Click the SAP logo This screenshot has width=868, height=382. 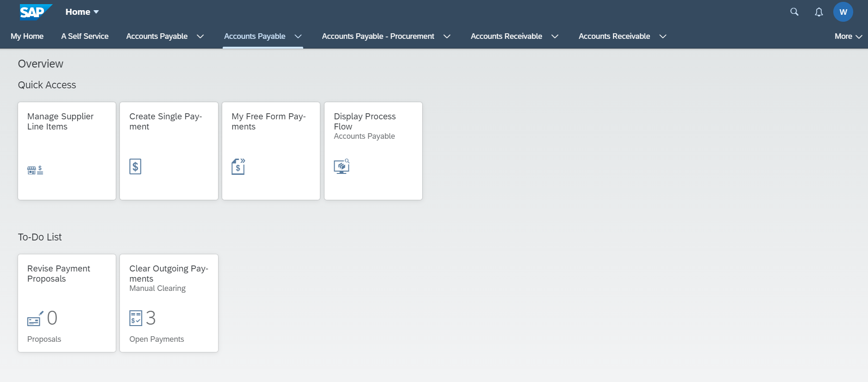tap(36, 12)
